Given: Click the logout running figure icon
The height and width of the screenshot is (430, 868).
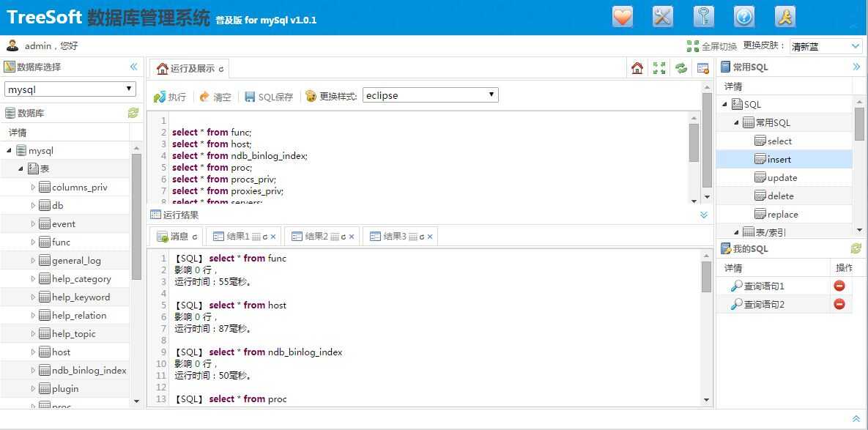Looking at the screenshot, I should click(785, 17).
